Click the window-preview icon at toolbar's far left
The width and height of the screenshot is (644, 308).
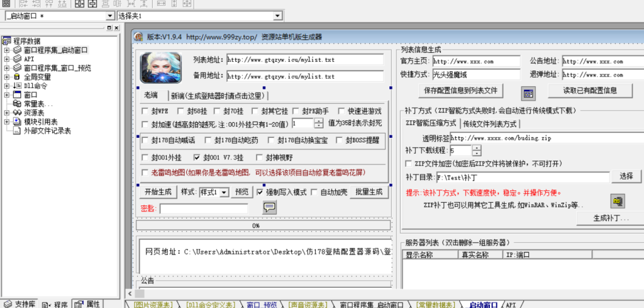(6, 4)
